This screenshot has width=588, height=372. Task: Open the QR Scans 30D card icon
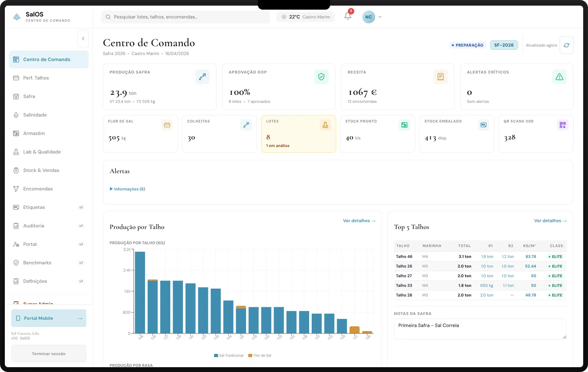[562, 125]
